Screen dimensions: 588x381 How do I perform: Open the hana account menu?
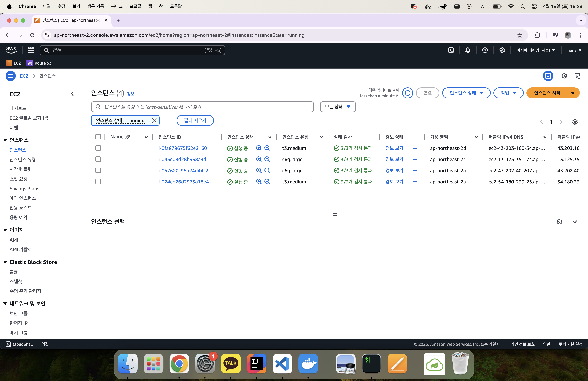574,50
